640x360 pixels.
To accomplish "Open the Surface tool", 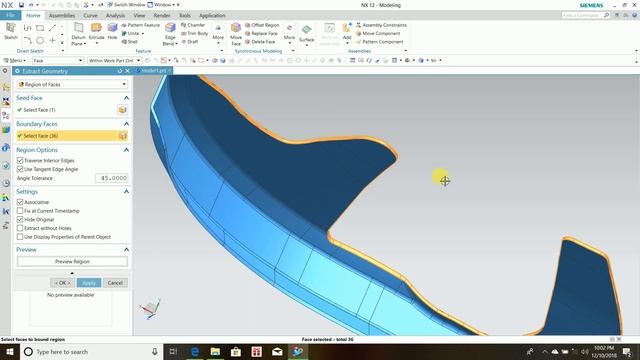I will pos(307,34).
